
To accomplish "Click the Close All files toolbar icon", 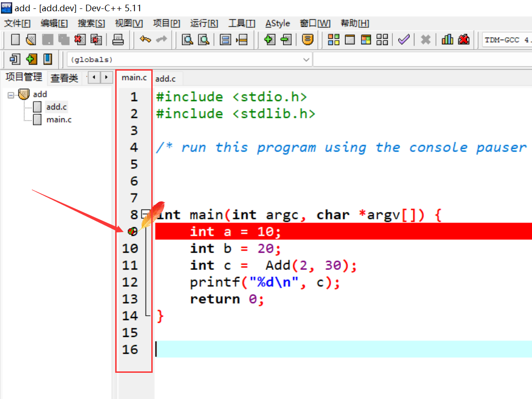I will [x=96, y=40].
